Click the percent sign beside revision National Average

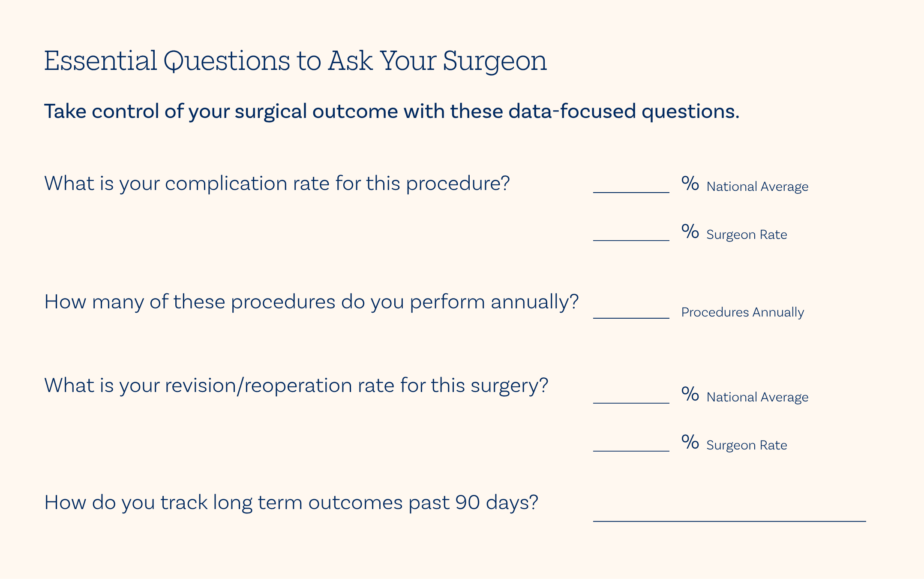(690, 394)
